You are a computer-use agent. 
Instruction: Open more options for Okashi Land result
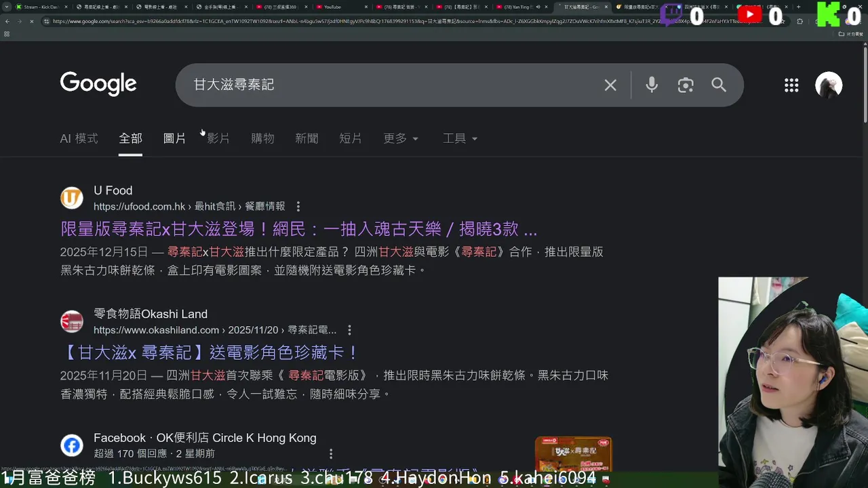tap(349, 330)
